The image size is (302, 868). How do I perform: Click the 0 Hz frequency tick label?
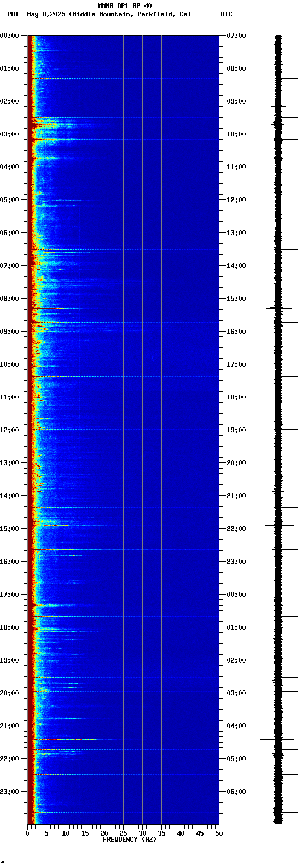click(x=27, y=833)
